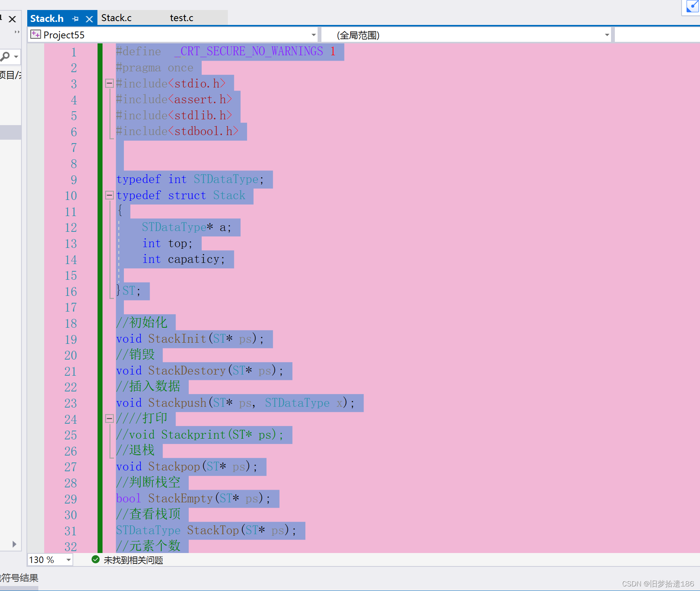700x591 pixels.
Task: Click the 未找到相关问题 status text
Action: click(133, 560)
